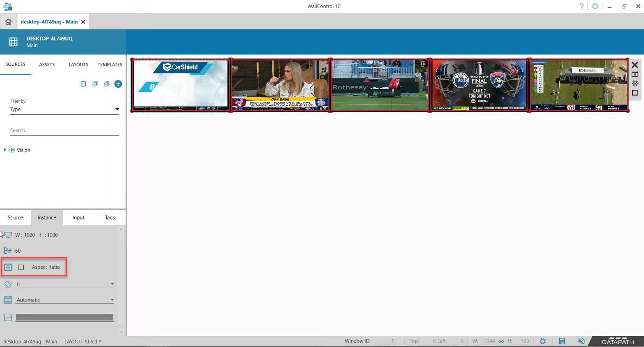Open the Filter by Type dropdown
Viewport: 644px width, 347px height.
tap(64, 110)
